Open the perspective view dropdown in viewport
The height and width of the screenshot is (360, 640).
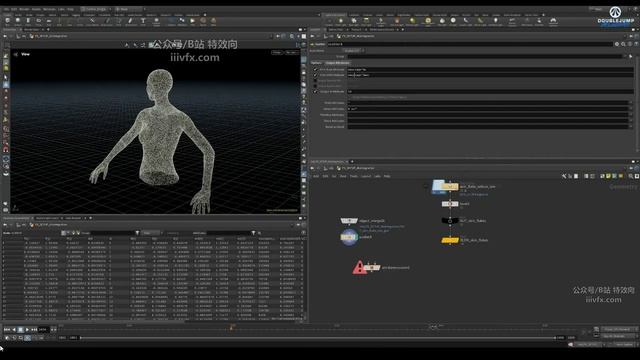(x=277, y=53)
